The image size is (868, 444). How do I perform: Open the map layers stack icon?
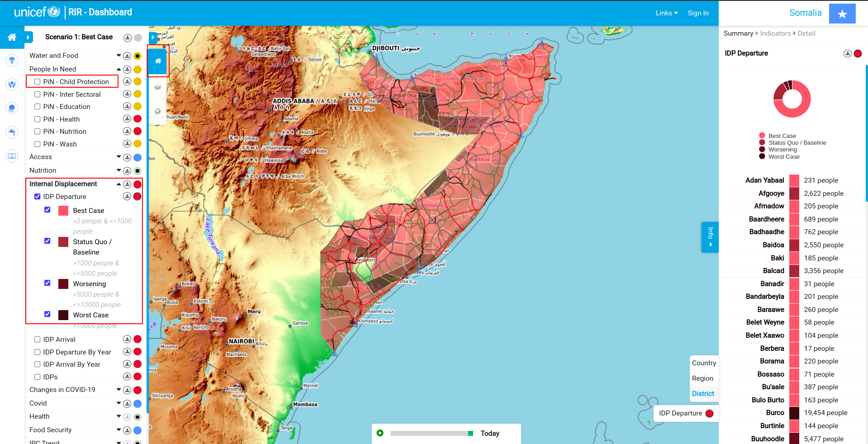(158, 87)
